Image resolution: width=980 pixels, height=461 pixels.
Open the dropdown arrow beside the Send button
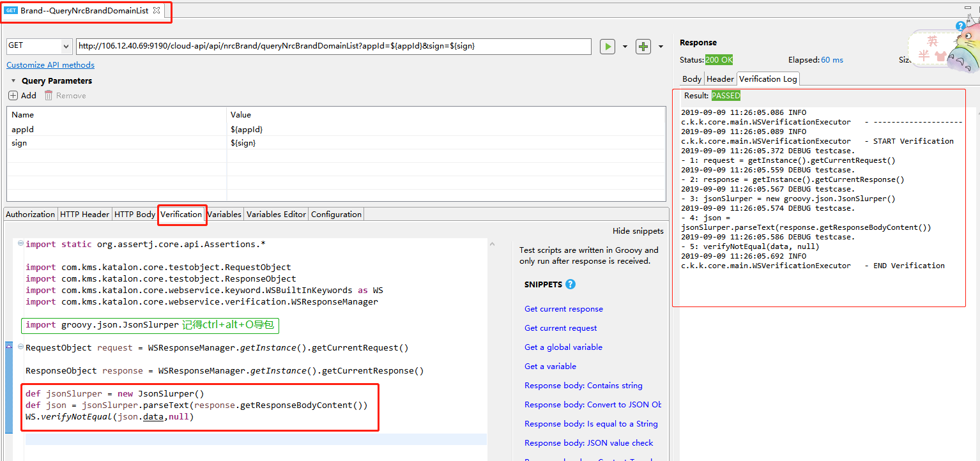pos(624,47)
